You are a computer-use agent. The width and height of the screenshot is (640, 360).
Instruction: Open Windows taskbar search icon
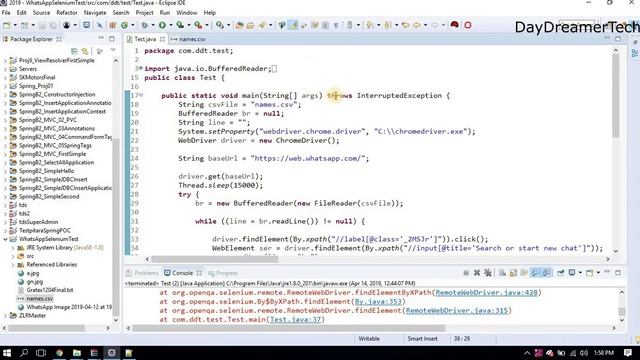click(24, 353)
